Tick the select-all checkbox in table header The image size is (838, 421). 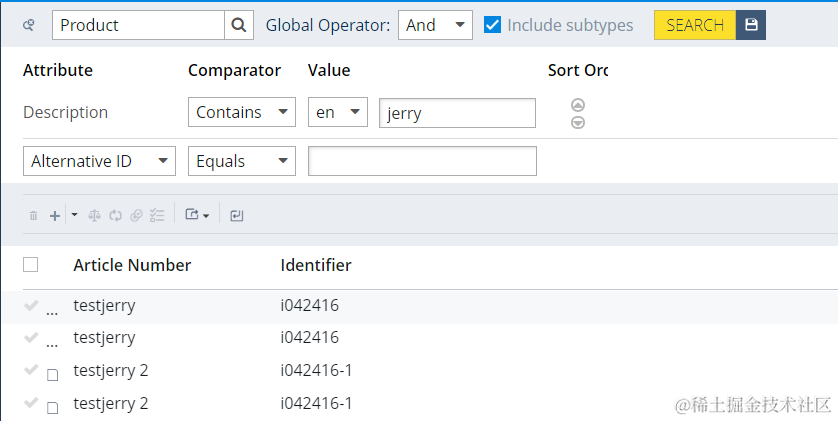click(31, 265)
